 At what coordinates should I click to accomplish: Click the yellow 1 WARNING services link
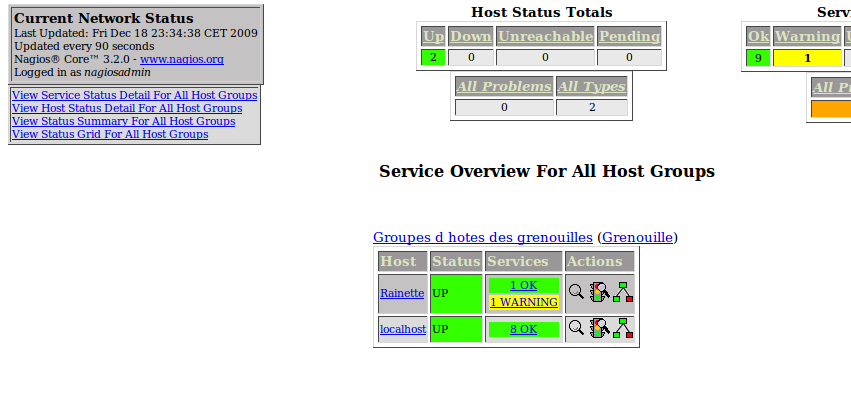pos(524,302)
